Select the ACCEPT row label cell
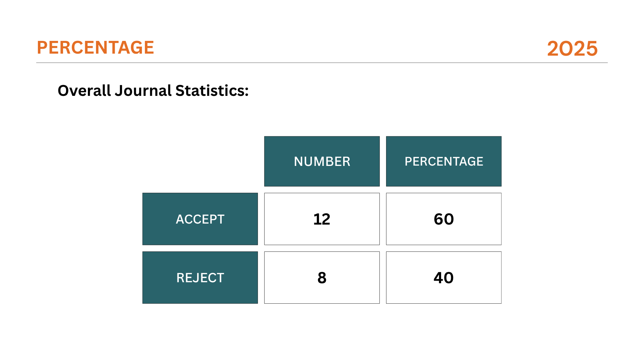Viewport: 644px width, 362px height. pyautogui.click(x=200, y=219)
